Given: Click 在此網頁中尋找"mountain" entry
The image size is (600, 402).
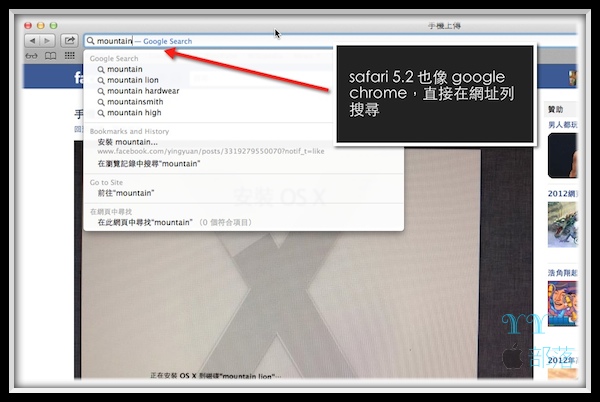Looking at the screenshot, I should (174, 223).
